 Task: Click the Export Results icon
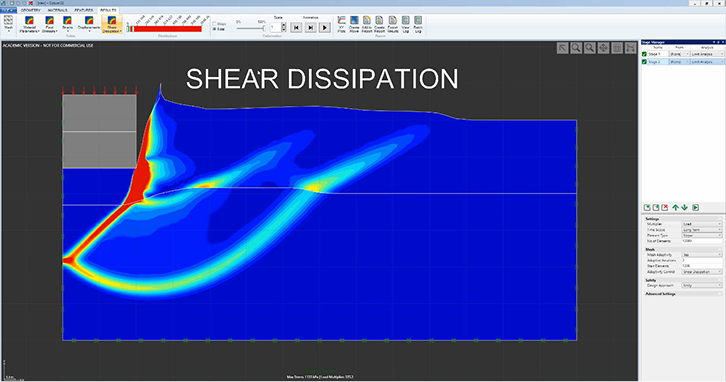point(393,24)
